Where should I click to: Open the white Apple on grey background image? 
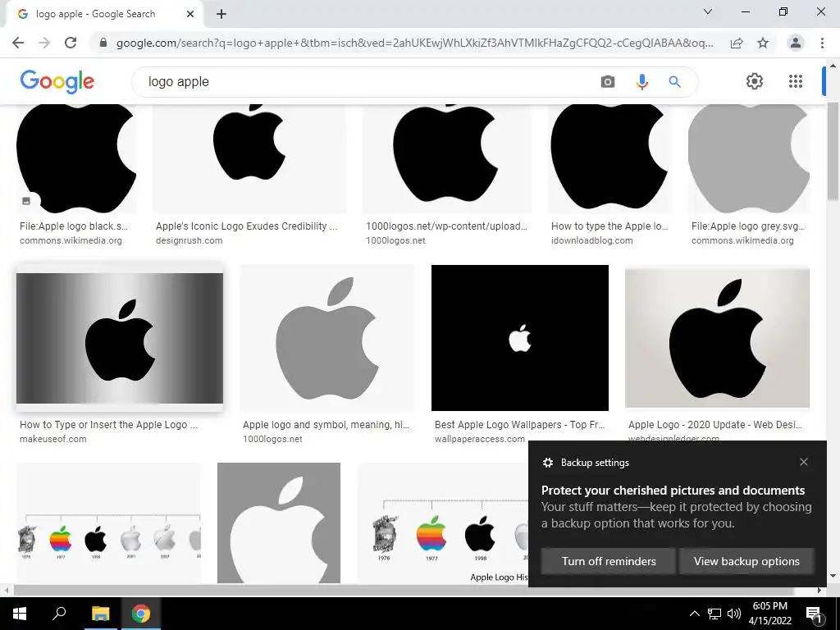(279, 523)
